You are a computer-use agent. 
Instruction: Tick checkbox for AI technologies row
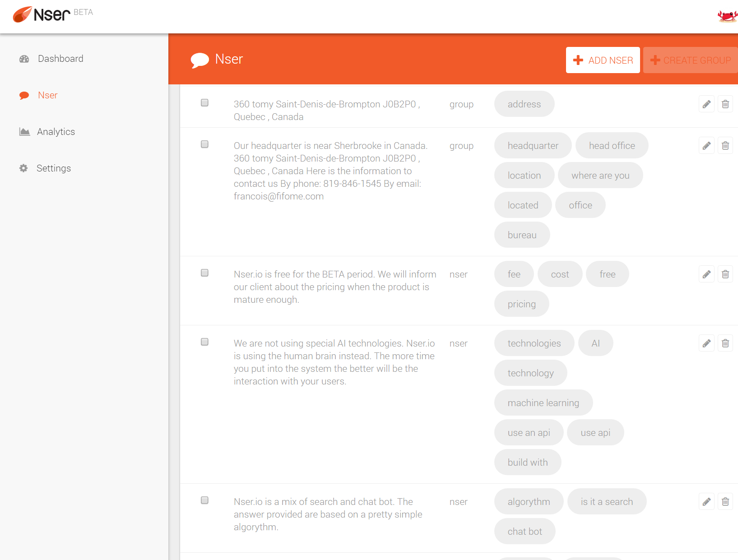tap(204, 342)
